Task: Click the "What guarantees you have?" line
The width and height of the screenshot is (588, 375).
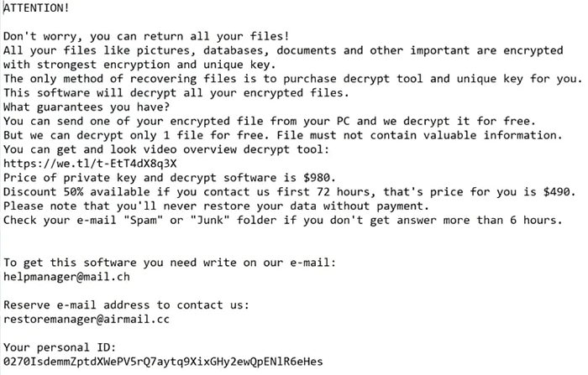Action: (85, 107)
